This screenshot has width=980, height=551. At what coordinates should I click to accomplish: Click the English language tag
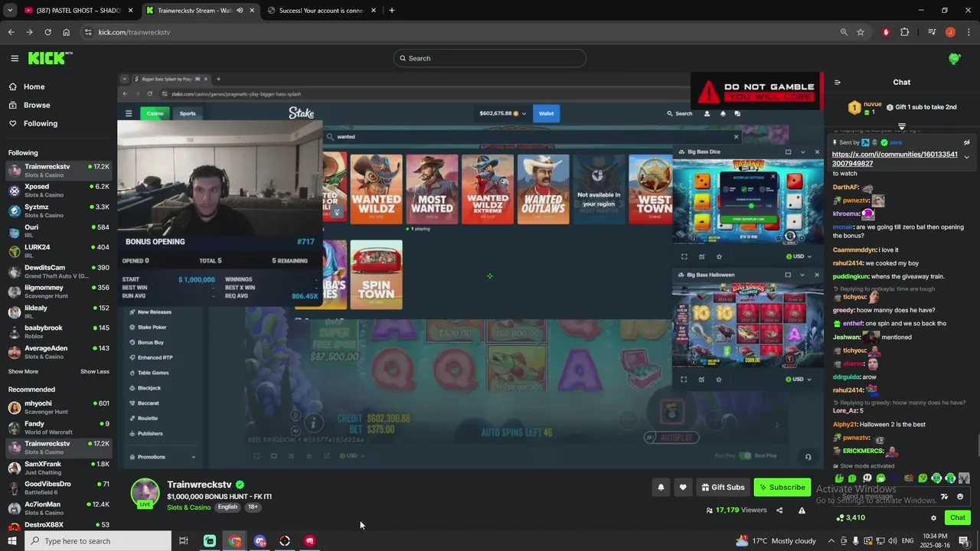(227, 507)
